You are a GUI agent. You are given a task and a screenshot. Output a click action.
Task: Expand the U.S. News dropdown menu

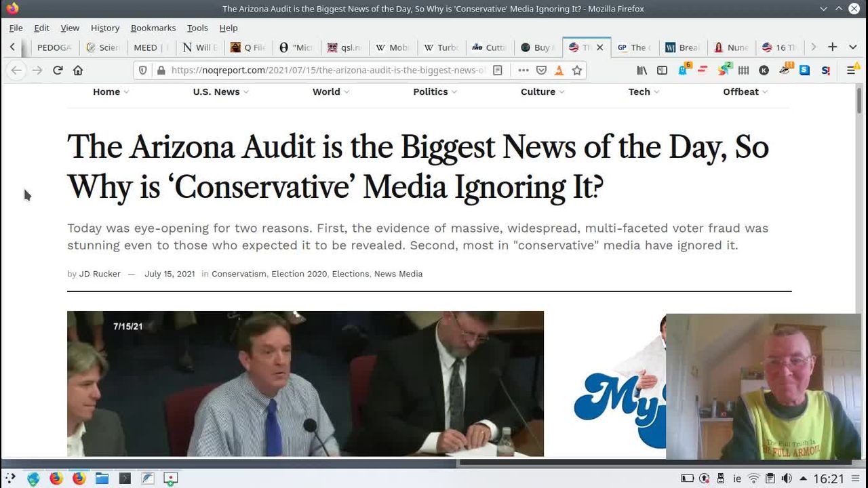[x=220, y=91]
